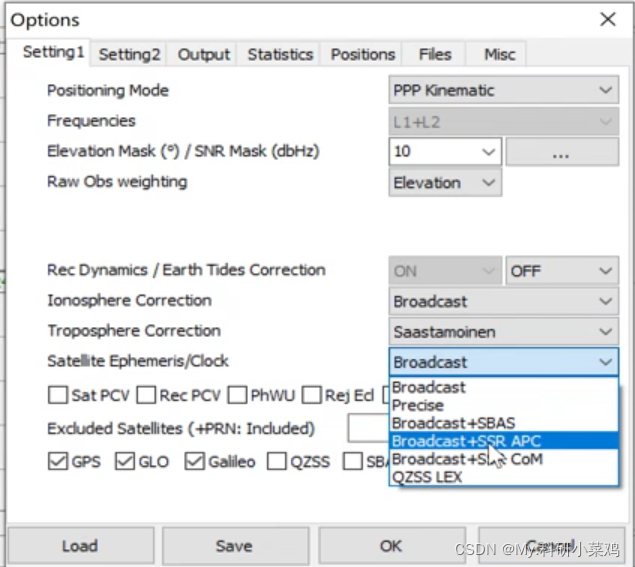Click the SNR Mask ellipsis button
This screenshot has height=567, width=635.
coord(562,151)
